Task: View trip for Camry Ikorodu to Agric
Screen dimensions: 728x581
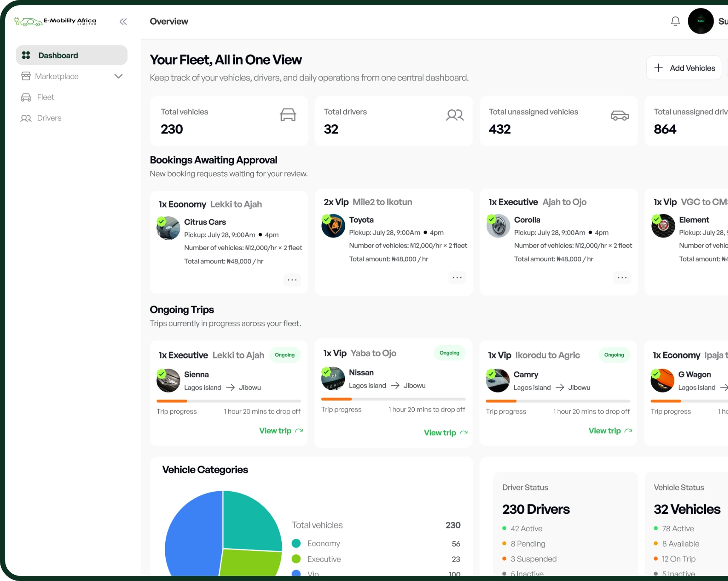Action: pyautogui.click(x=610, y=431)
